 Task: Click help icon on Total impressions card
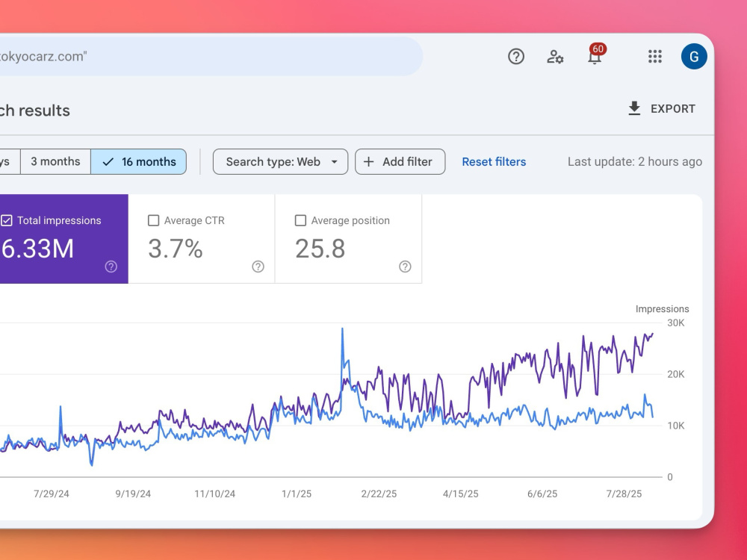[x=111, y=267]
